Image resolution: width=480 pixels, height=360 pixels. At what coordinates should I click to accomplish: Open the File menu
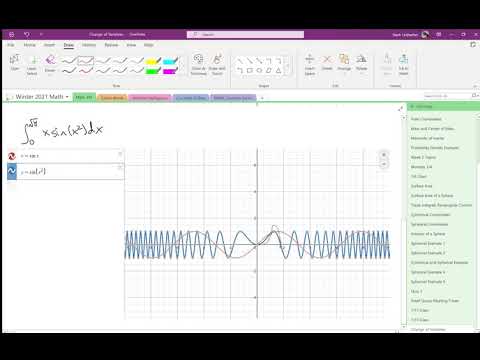(11, 45)
